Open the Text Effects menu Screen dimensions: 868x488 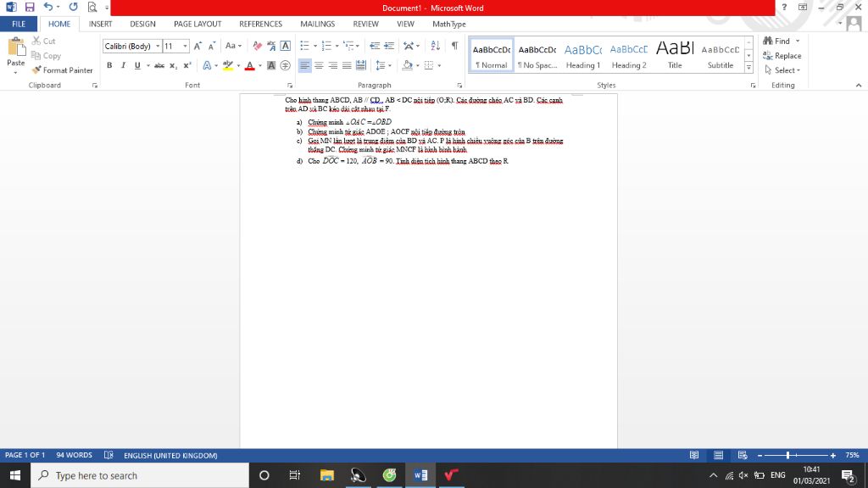click(207, 65)
